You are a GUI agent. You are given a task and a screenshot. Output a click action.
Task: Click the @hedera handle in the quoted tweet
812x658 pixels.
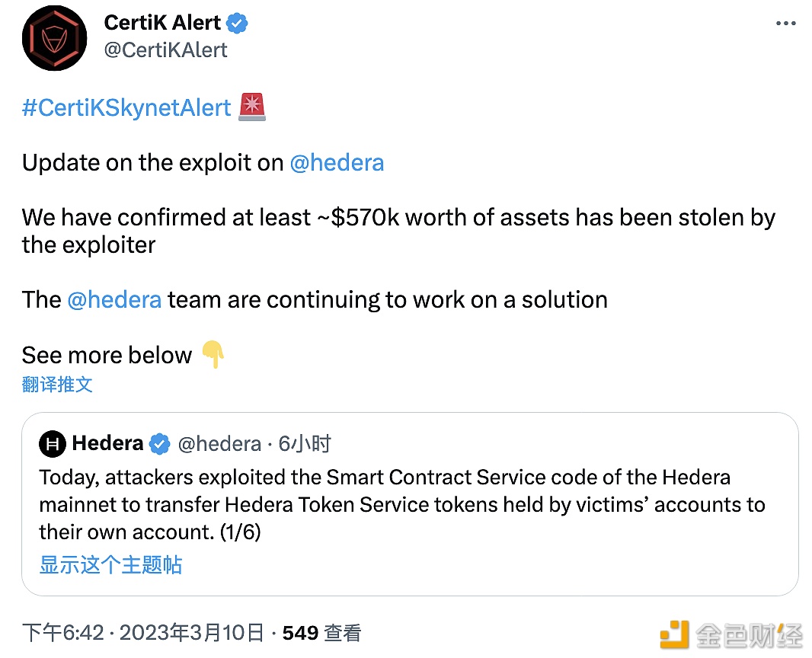(219, 444)
